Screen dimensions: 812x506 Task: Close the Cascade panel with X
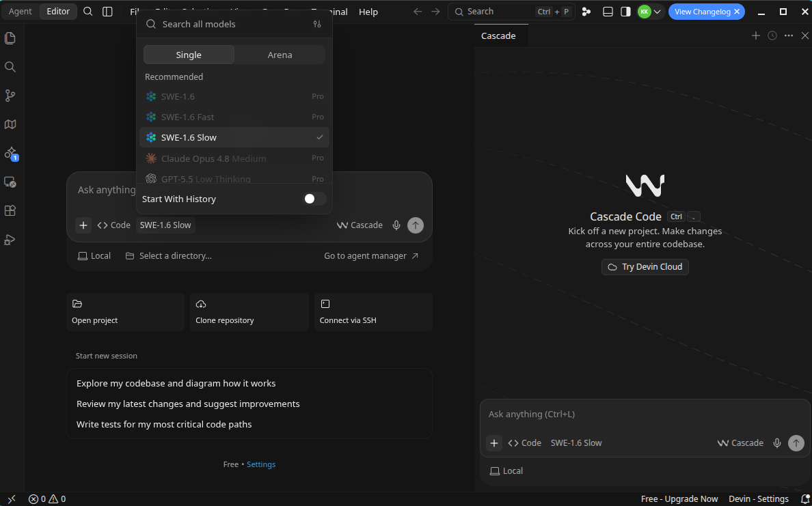click(804, 36)
